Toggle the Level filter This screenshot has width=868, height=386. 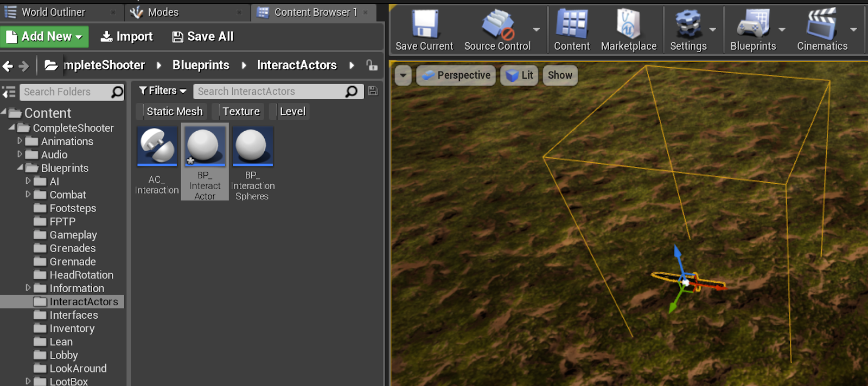289,111
